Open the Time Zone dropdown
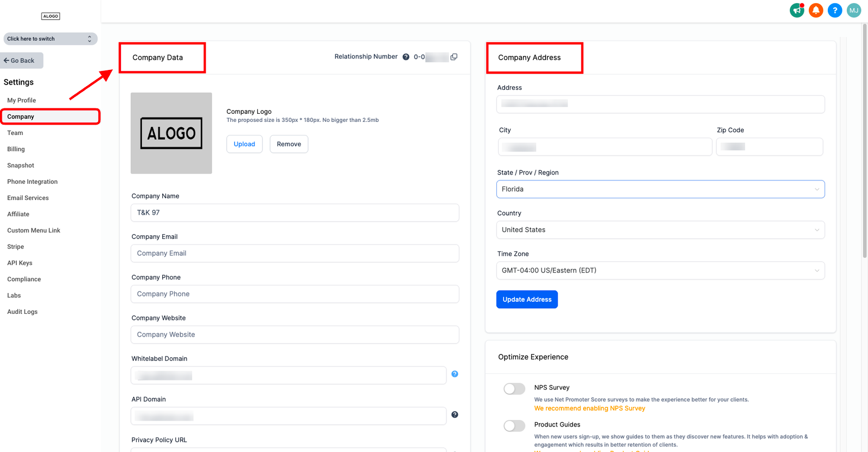The height and width of the screenshot is (452, 868). click(660, 270)
